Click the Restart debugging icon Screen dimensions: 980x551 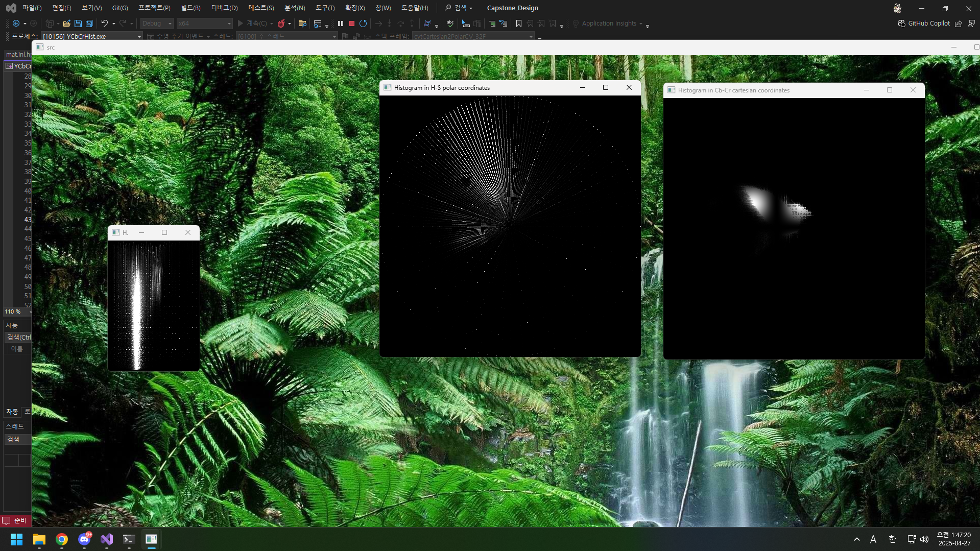[363, 23]
